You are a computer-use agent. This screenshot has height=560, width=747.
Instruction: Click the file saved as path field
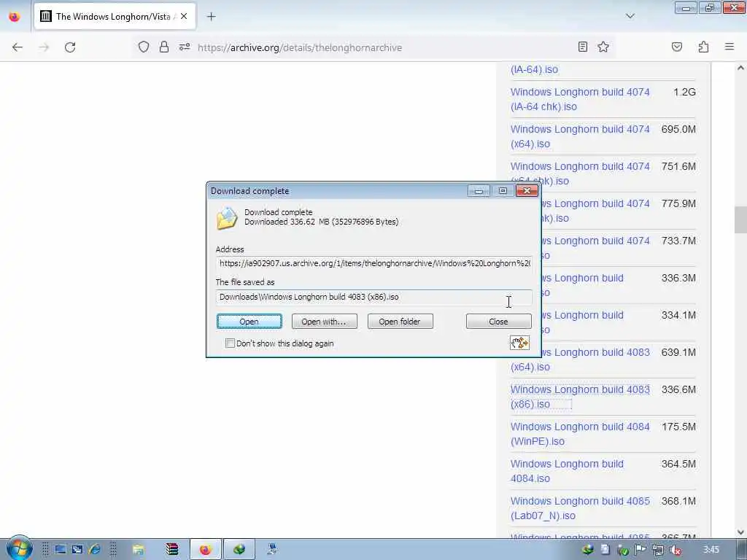pos(374,297)
